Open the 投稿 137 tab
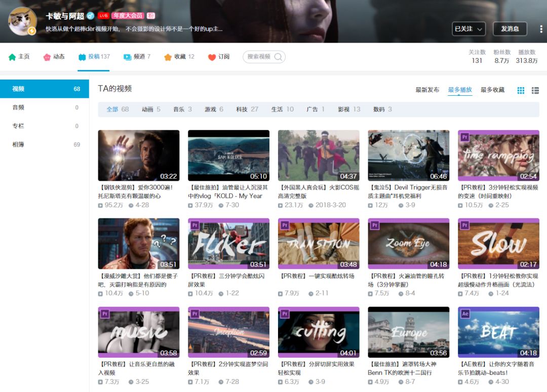The width and height of the screenshot is (547, 392). 94,57
